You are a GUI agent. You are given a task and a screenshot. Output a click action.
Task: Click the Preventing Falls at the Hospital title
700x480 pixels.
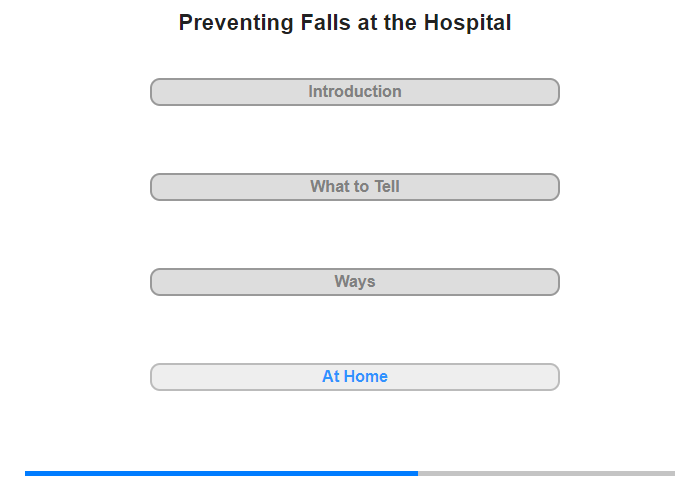345,23
